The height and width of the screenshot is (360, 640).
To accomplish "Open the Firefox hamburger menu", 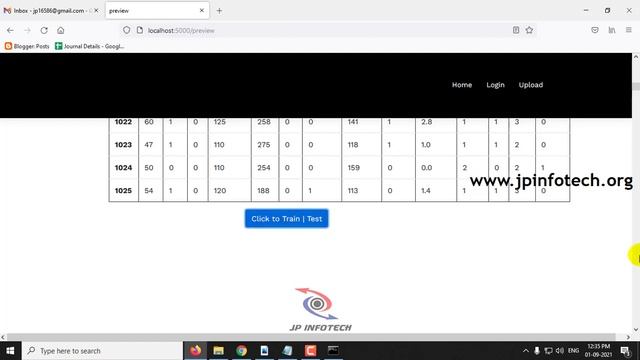I will [x=629, y=30].
